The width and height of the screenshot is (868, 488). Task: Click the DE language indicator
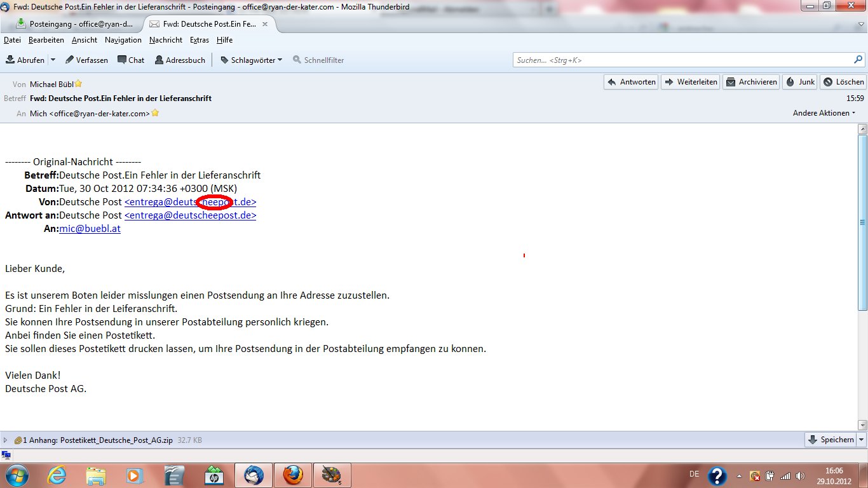pyautogui.click(x=694, y=474)
